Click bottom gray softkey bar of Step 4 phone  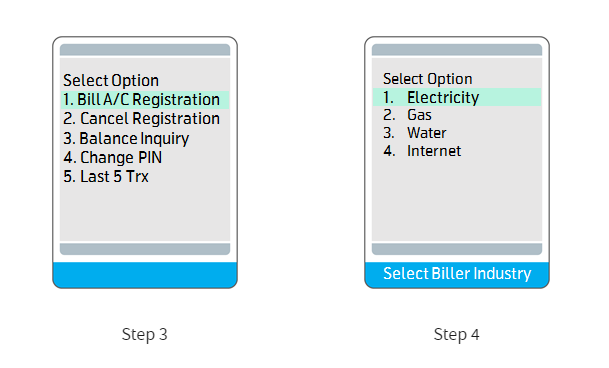pyautogui.click(x=457, y=249)
